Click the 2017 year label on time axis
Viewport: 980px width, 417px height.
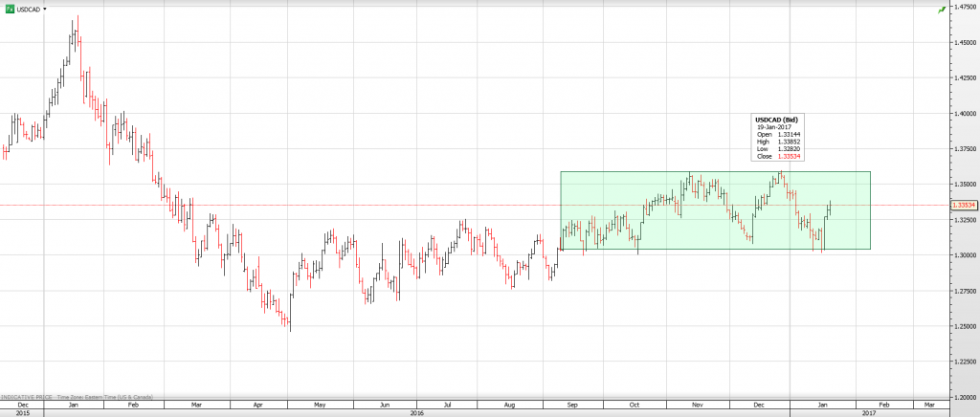click(868, 412)
